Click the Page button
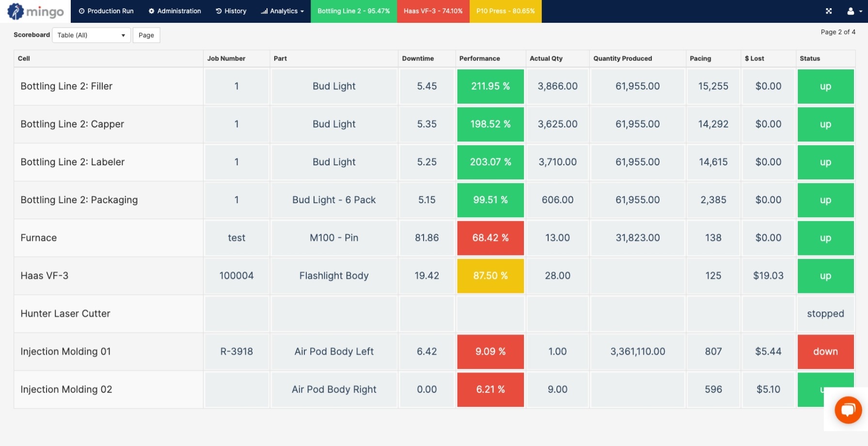The height and width of the screenshot is (446, 868). [x=146, y=35]
